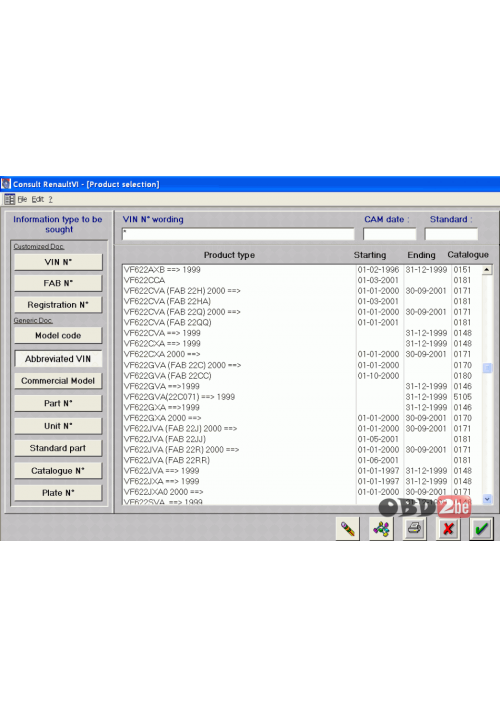Select row VF622CXA ==> 1999
Screen dimensions: 500x717
click(302, 343)
